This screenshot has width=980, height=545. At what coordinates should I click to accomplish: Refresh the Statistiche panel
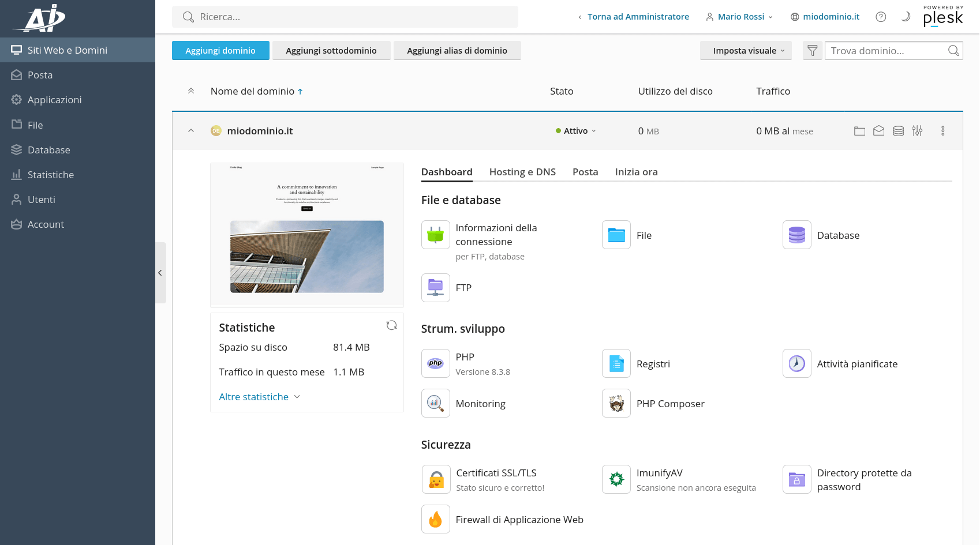pyautogui.click(x=391, y=325)
